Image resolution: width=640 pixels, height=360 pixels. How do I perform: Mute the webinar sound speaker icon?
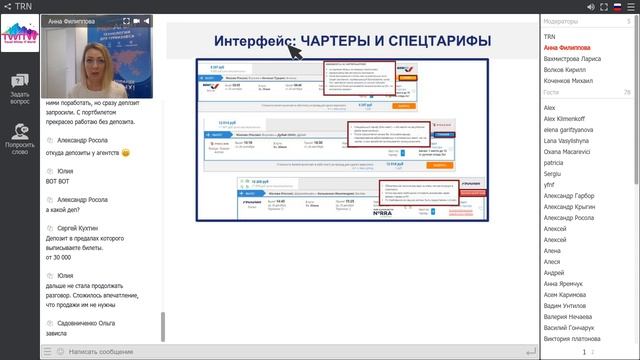[x=591, y=7]
